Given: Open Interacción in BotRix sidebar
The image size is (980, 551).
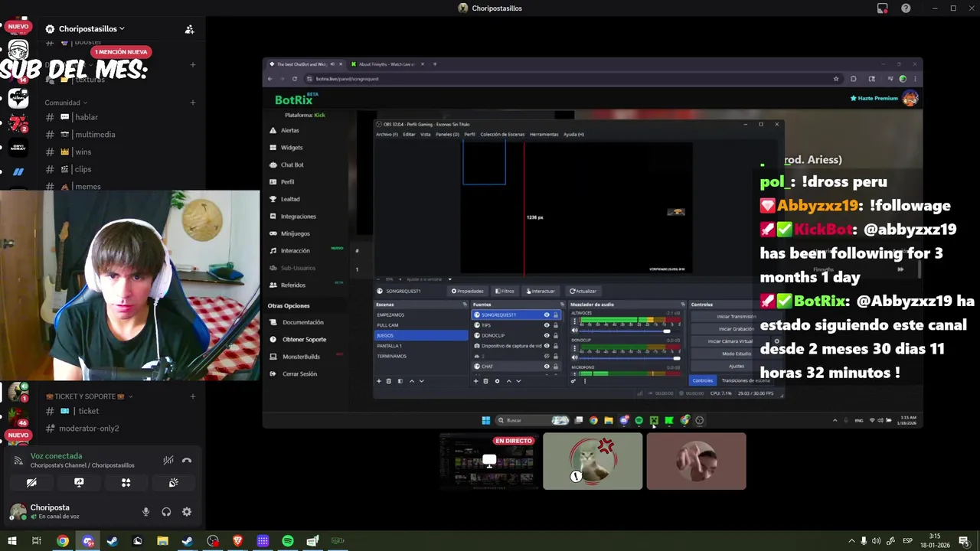Looking at the screenshot, I should pos(295,250).
